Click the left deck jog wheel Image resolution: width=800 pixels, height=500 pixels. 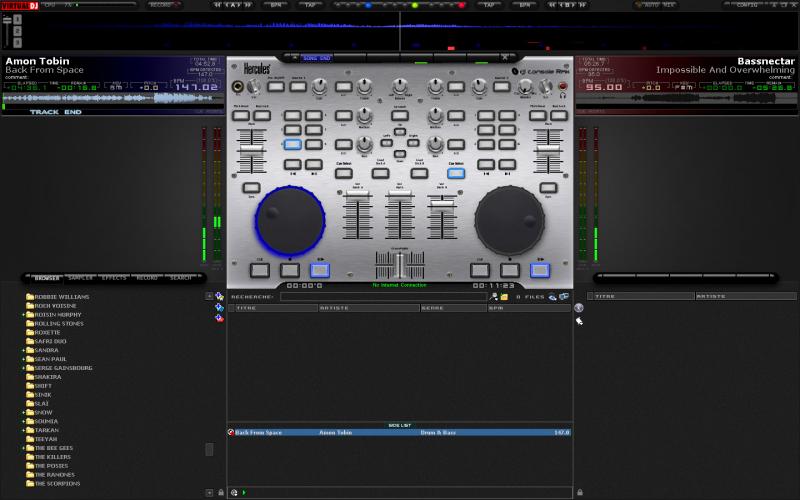pyautogui.click(x=290, y=219)
